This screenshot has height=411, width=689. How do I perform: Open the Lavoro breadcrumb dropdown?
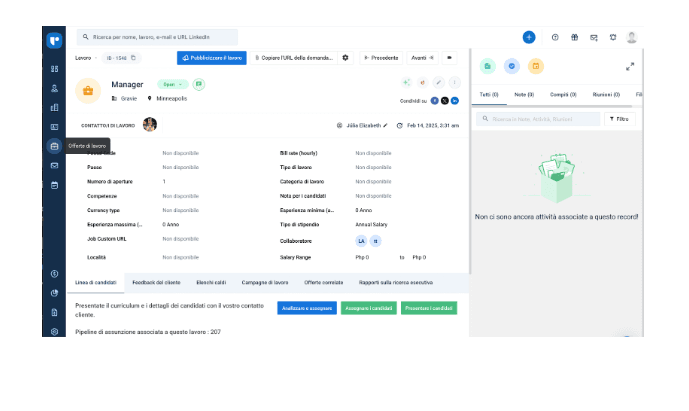click(x=86, y=58)
